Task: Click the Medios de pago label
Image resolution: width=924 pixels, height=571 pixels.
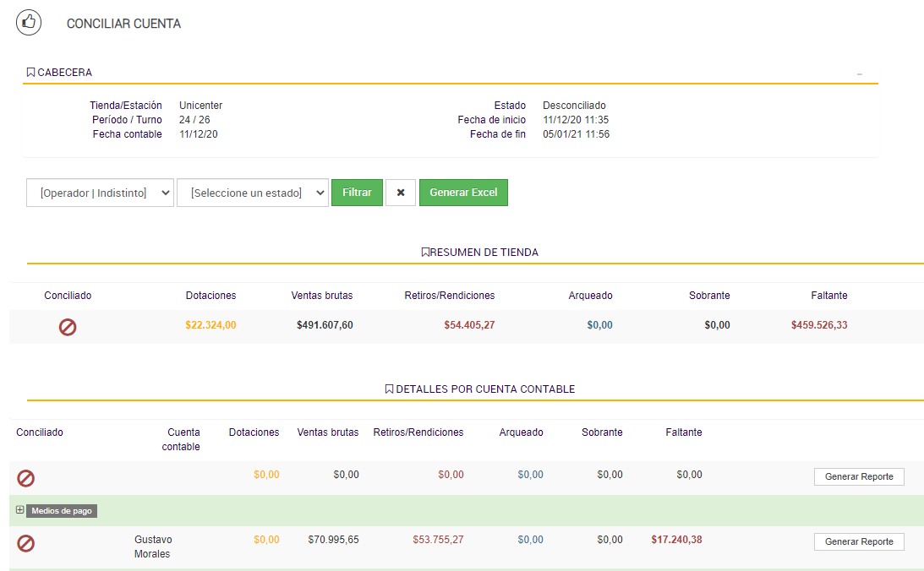Action: tap(62, 511)
